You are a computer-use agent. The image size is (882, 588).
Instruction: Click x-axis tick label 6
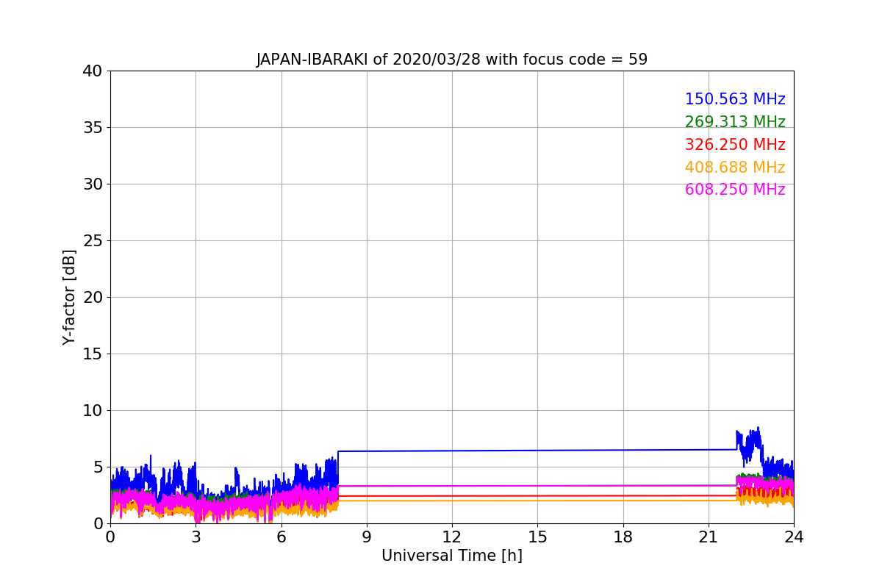pyautogui.click(x=281, y=537)
